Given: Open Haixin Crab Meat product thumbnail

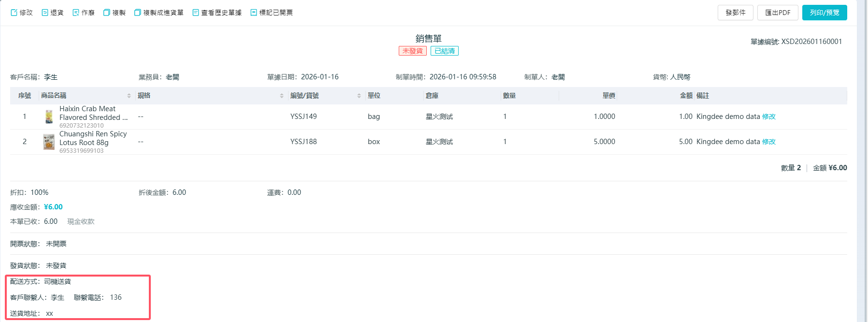Looking at the screenshot, I should pos(49,117).
